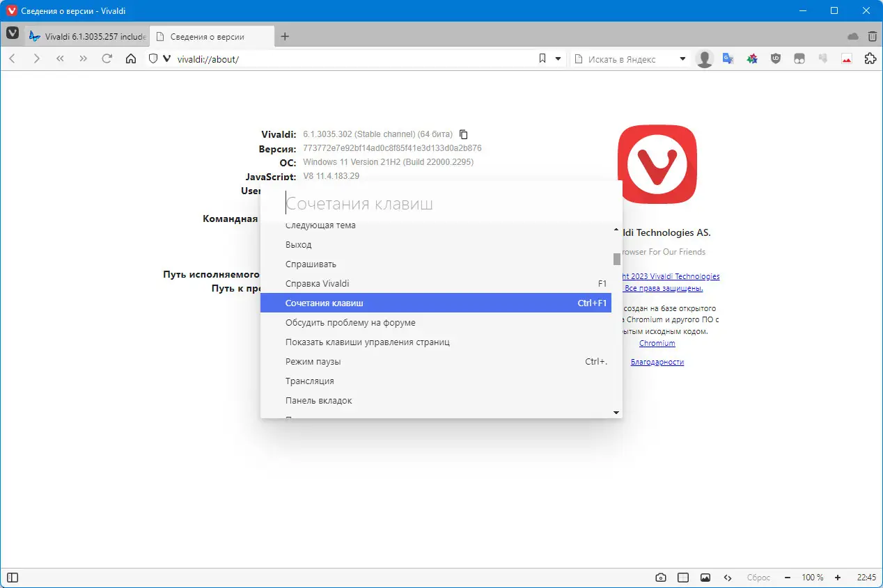Screen dimensions: 883x588
Task: Click the Vivaldi site info icon in address bar
Action: coord(166,59)
